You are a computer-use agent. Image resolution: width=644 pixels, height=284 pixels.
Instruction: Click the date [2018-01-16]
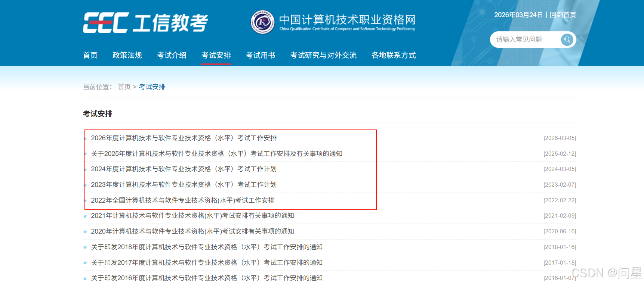[x=560, y=247]
